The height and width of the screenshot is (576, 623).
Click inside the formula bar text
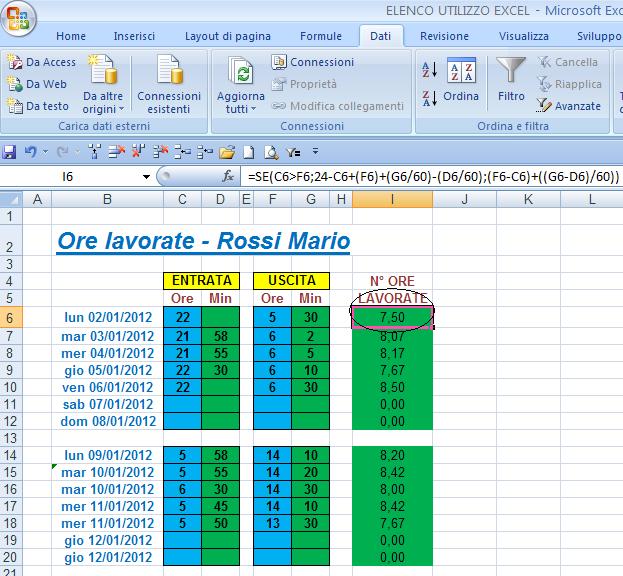(433, 176)
